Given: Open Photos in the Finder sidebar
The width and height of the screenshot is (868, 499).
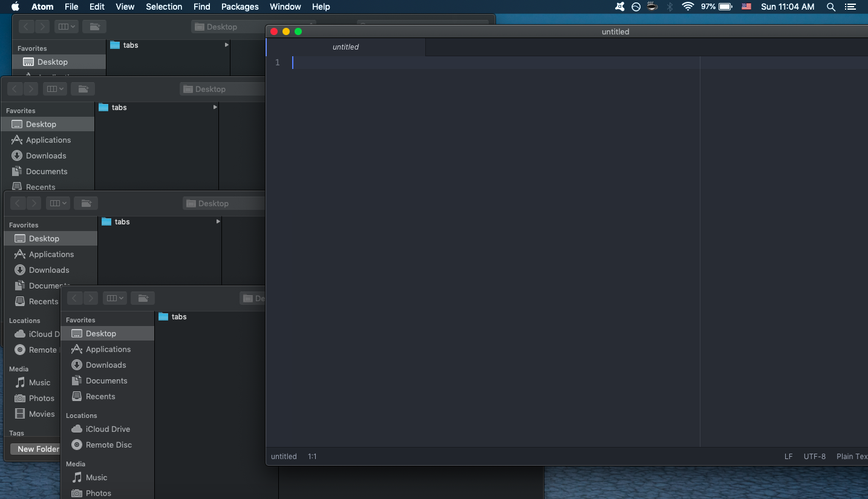Looking at the screenshot, I should 97,493.
